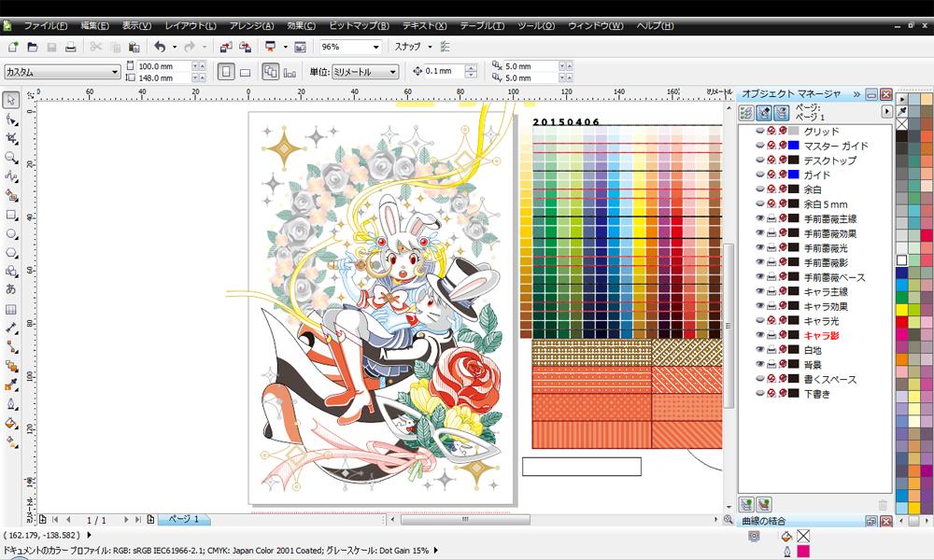
Task: Select the Zoom magnifier tool
Action: [x=11, y=157]
